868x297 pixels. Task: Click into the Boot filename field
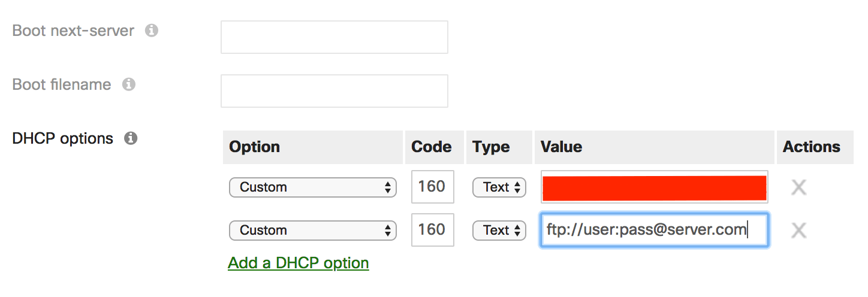point(334,91)
